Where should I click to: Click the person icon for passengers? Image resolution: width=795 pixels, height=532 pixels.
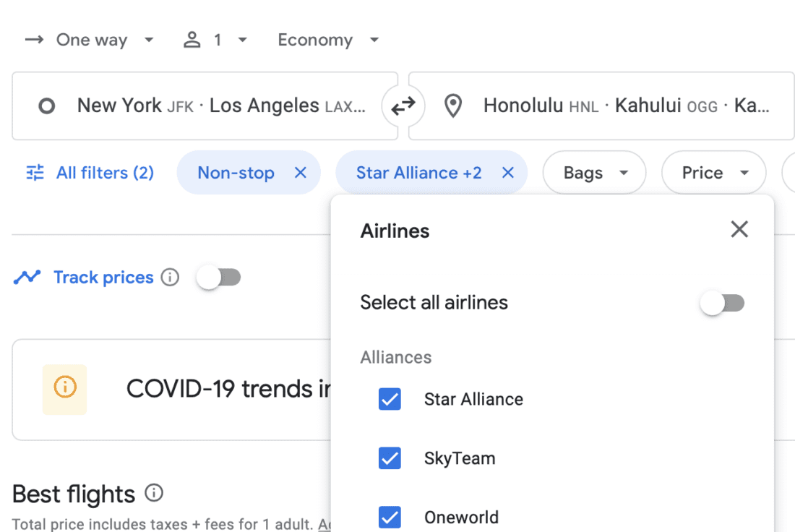click(x=192, y=40)
